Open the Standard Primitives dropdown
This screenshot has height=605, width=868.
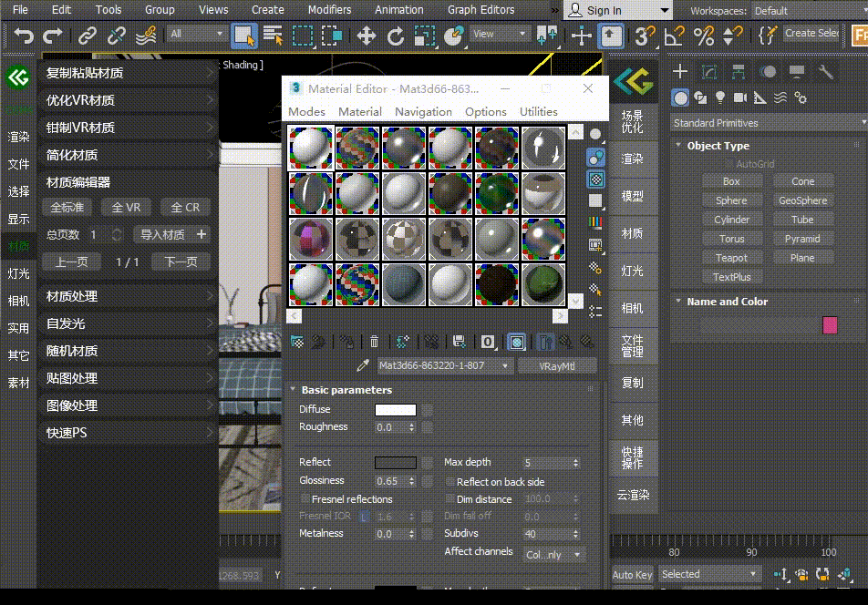[x=768, y=123]
